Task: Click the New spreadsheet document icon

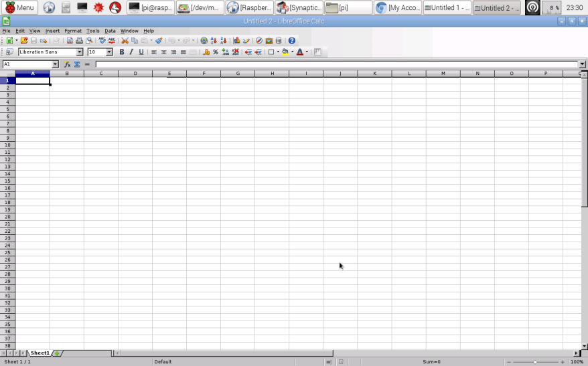Action: point(9,40)
